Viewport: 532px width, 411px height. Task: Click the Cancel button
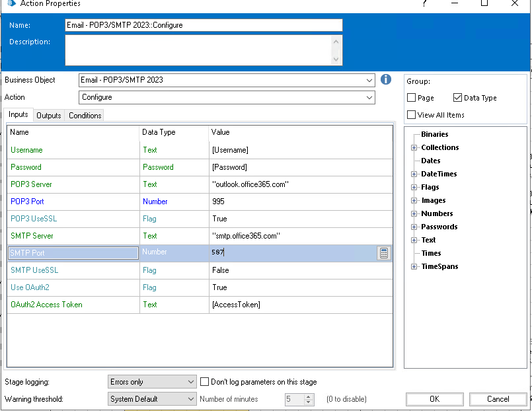click(x=498, y=399)
